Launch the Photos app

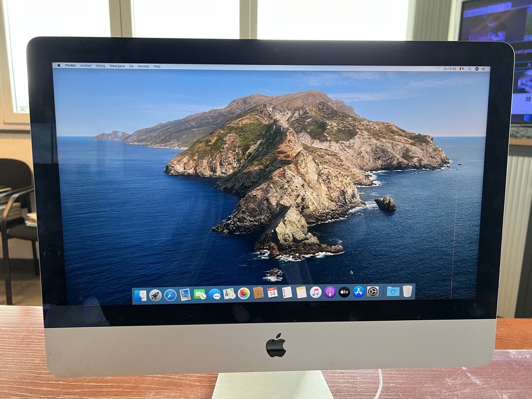coord(244,294)
